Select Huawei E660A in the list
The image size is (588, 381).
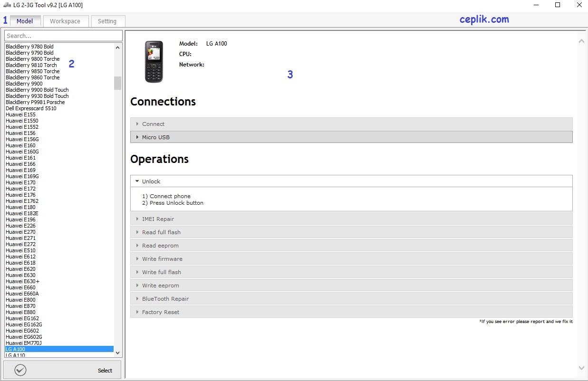(x=22, y=294)
